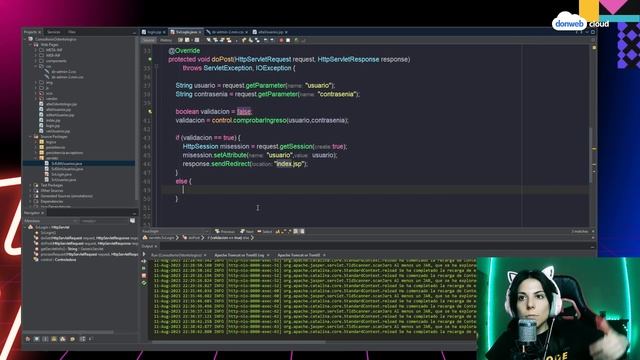Screen dimensions: 640x360
Task: Go to previous bookmark toolbar icon
Action: pyautogui.click(x=243, y=40)
